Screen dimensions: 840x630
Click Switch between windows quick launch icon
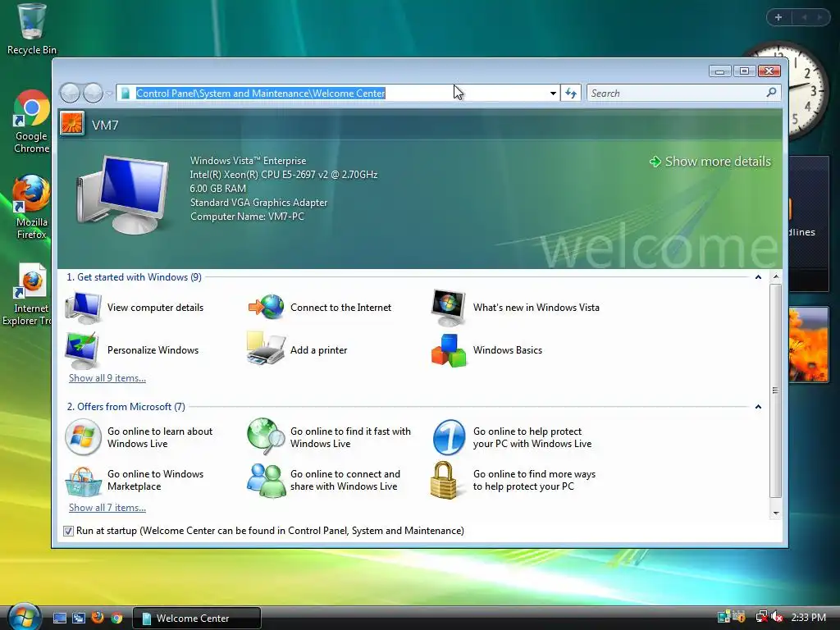(x=79, y=618)
